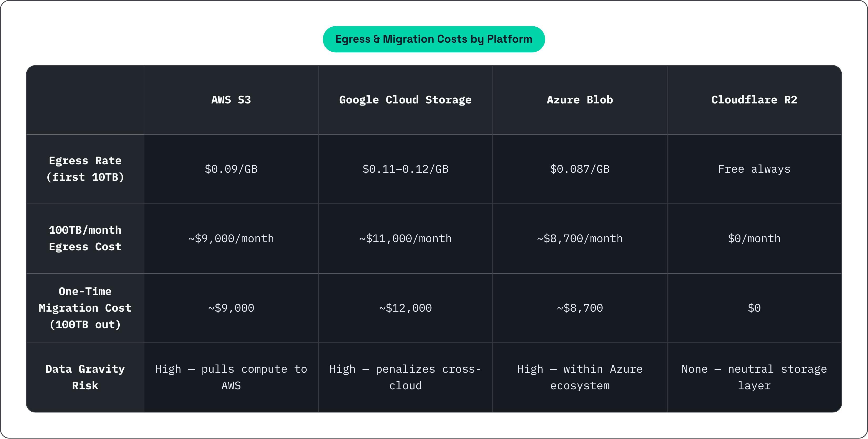The image size is (868, 439).
Task: Click the '$0.087/GB' cell
Action: (579, 169)
